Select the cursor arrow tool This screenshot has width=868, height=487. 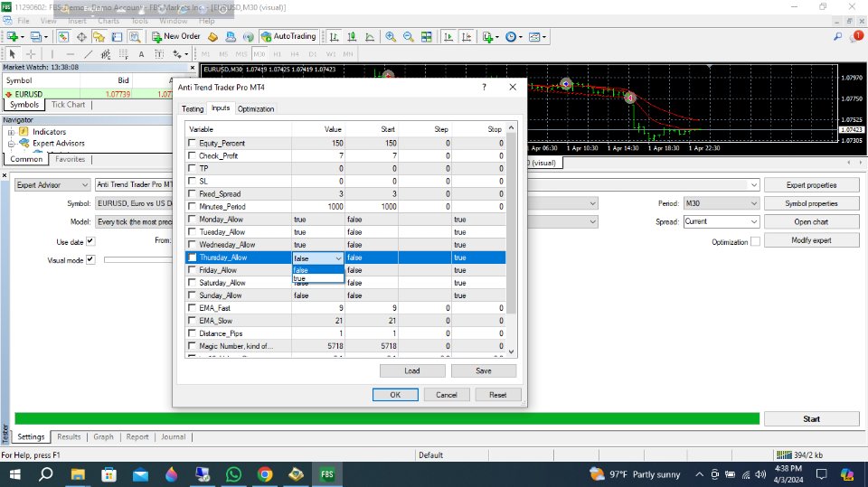coord(12,53)
